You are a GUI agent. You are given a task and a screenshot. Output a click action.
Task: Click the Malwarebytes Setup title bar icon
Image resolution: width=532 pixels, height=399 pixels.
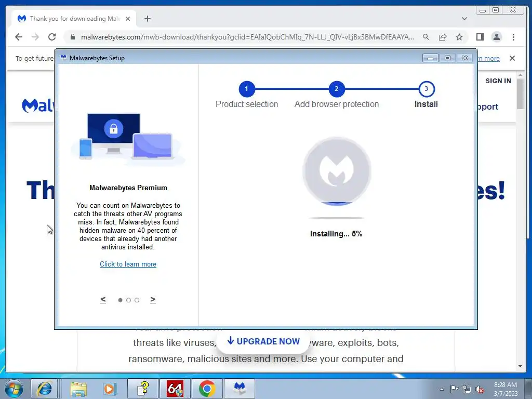click(63, 58)
